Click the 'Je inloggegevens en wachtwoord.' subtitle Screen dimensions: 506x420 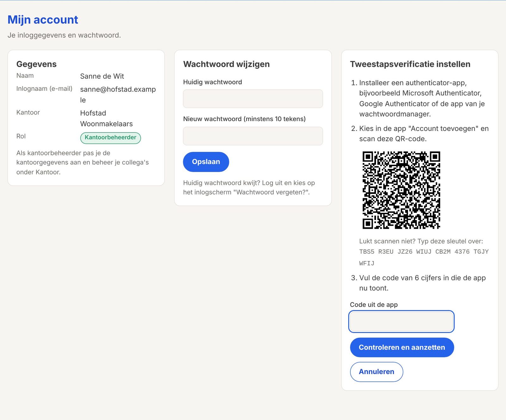coord(64,35)
